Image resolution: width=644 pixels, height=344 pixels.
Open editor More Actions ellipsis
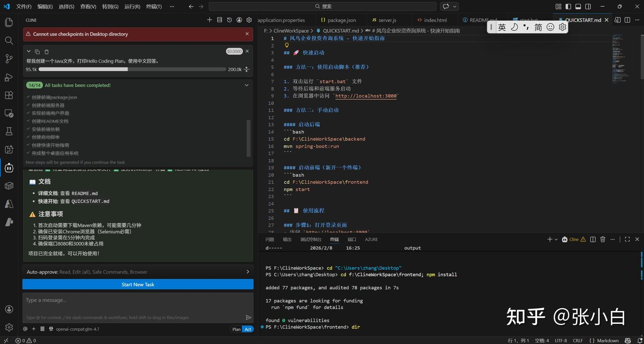click(637, 20)
